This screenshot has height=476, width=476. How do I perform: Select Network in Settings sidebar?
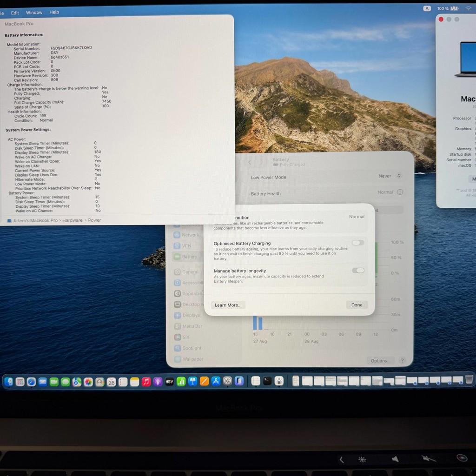186,235
